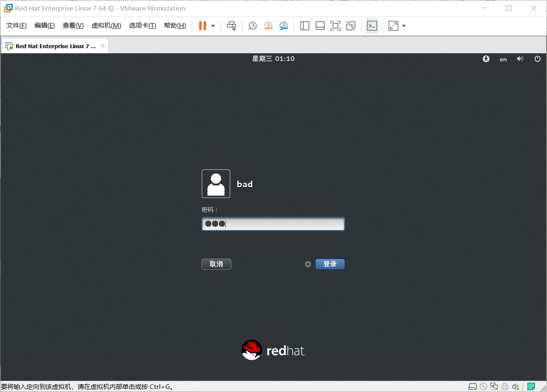Click the bad user avatar
The height and width of the screenshot is (392, 547).
(x=216, y=184)
